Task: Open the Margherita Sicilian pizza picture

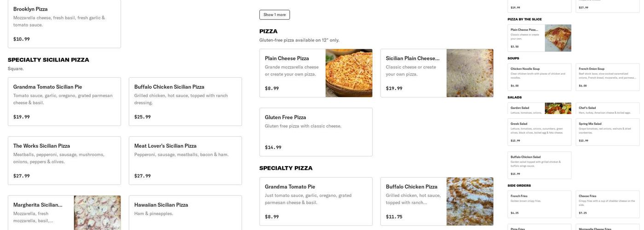Action: coord(97,213)
